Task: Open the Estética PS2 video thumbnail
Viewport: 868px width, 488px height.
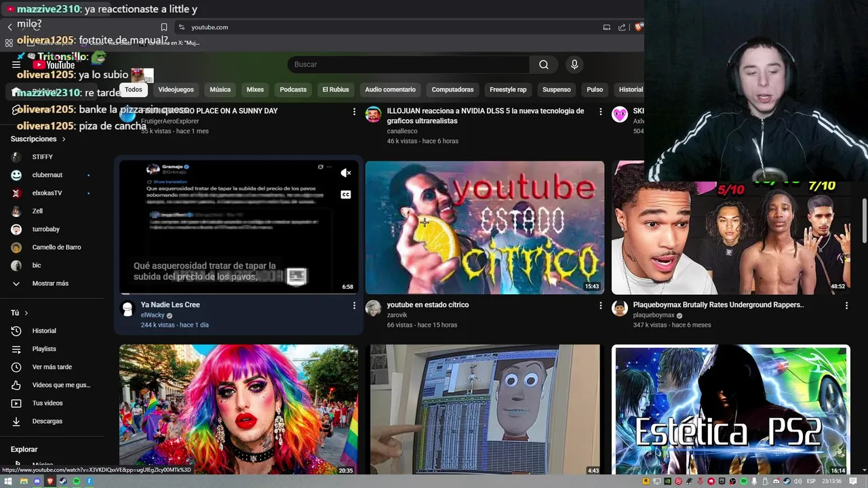Action: (731, 410)
